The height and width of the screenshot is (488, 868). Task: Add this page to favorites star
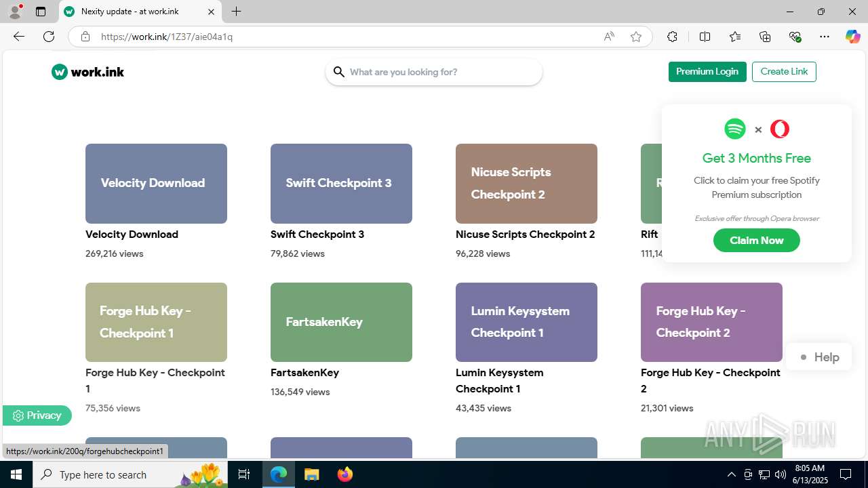[x=636, y=37]
